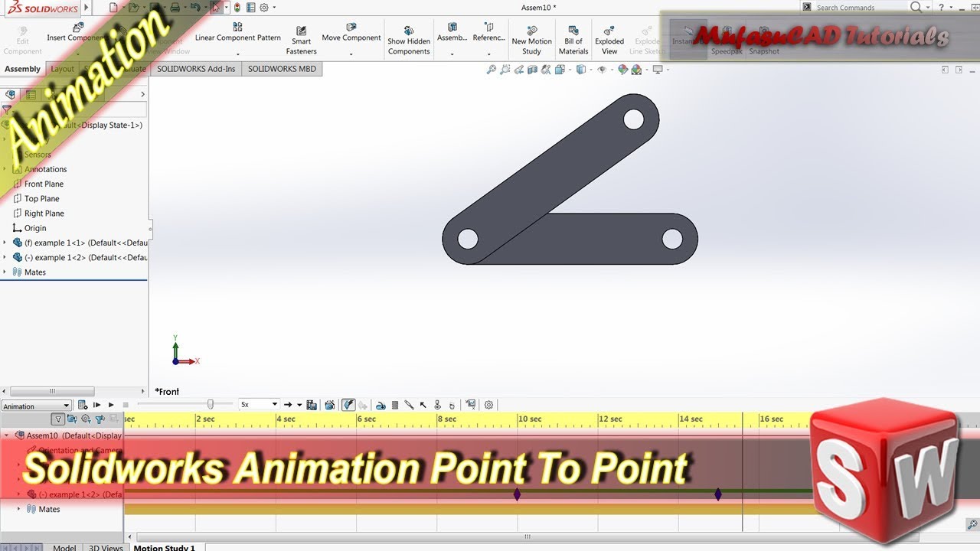Expand the Insert Components dropdown arrow
The image size is (980, 551).
pyautogui.click(x=77, y=54)
